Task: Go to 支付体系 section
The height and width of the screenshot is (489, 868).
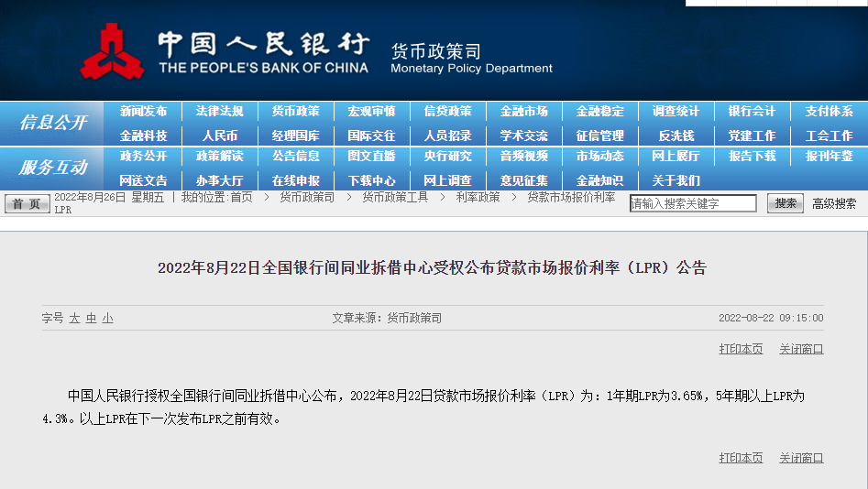Action: (829, 111)
